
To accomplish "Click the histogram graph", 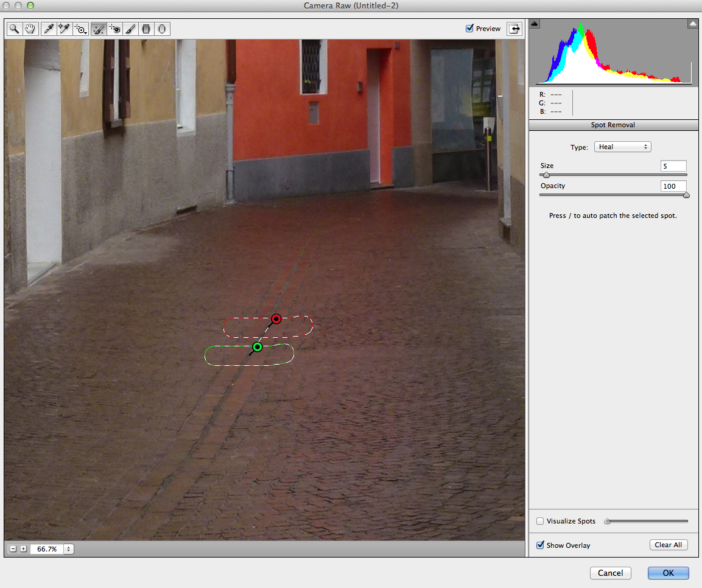I will pos(613,52).
